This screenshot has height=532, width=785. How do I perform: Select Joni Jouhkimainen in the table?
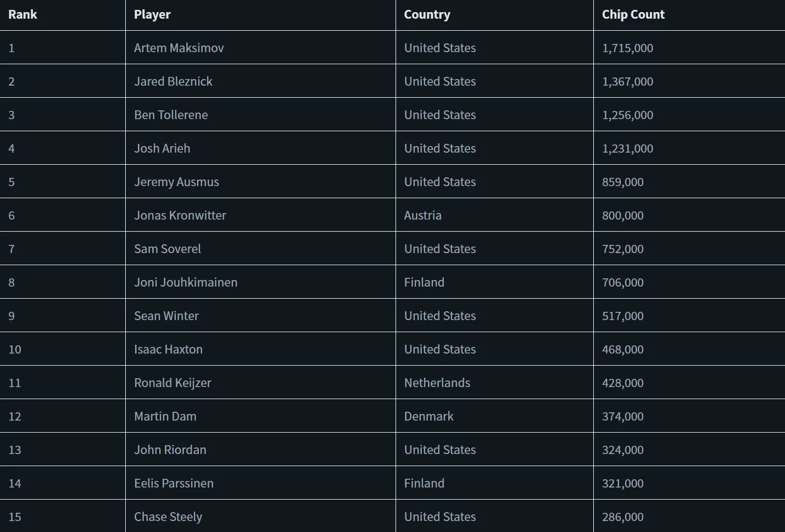(186, 283)
